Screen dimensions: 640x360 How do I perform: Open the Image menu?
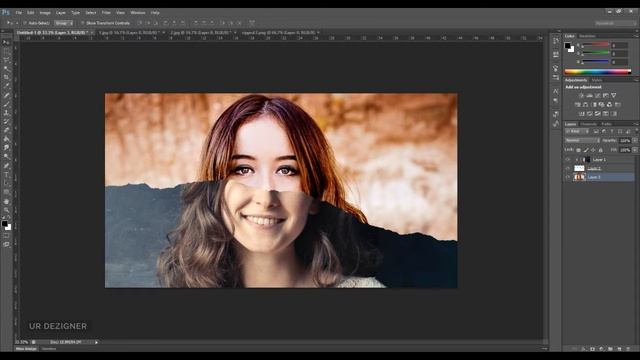pos(45,13)
